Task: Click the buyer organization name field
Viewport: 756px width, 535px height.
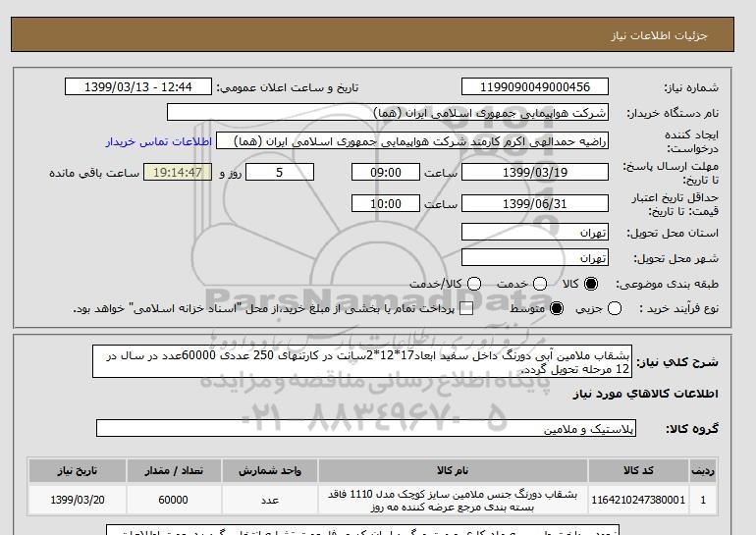Action: point(387,112)
